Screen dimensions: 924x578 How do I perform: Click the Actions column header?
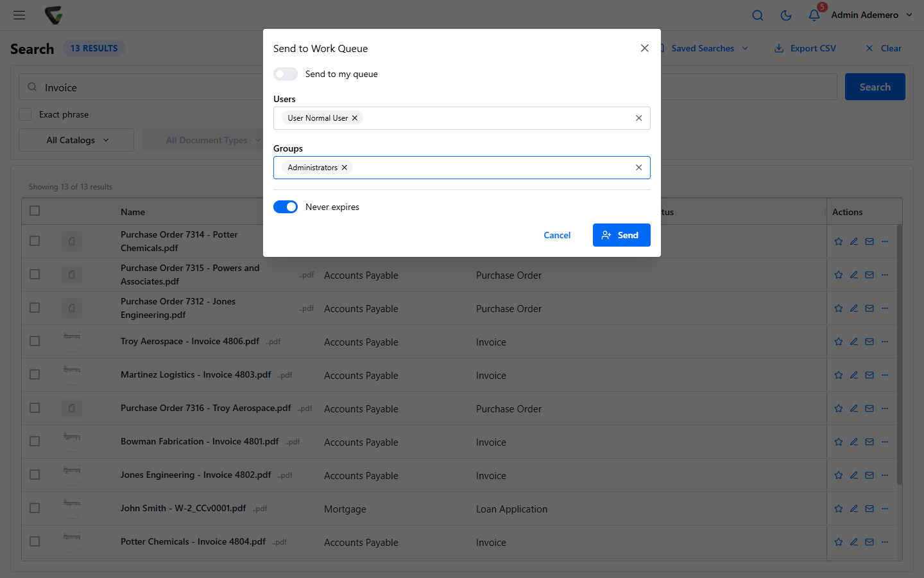coord(847,212)
